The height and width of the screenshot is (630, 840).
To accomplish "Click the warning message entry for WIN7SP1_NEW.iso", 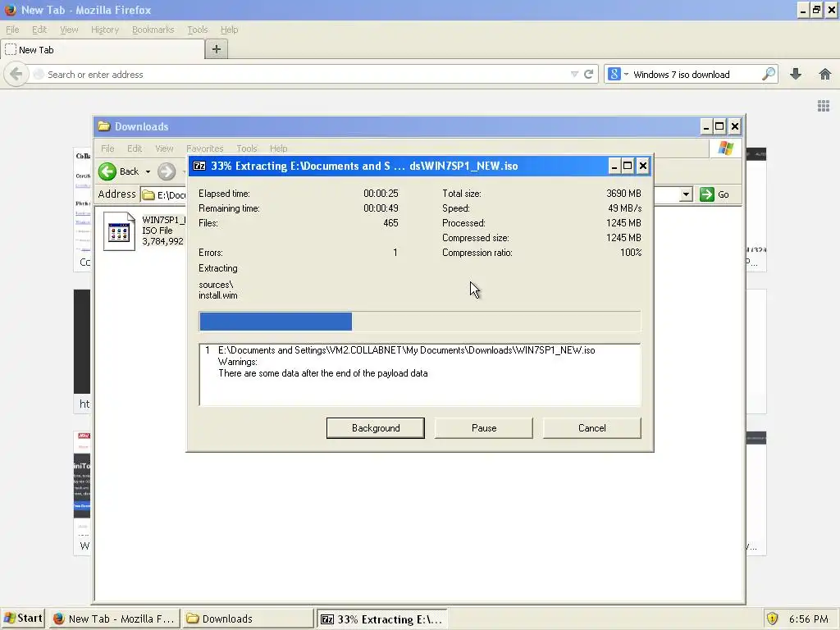I will tap(407, 350).
